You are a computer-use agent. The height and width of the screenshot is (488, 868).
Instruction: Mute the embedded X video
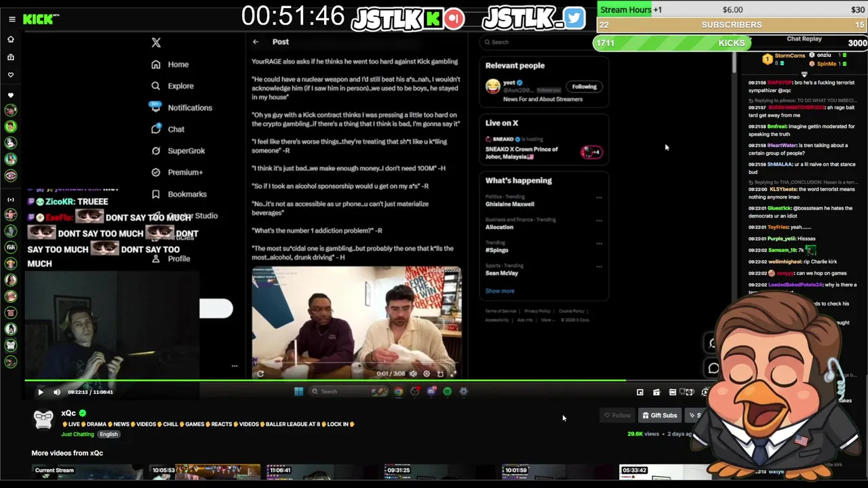[413, 373]
